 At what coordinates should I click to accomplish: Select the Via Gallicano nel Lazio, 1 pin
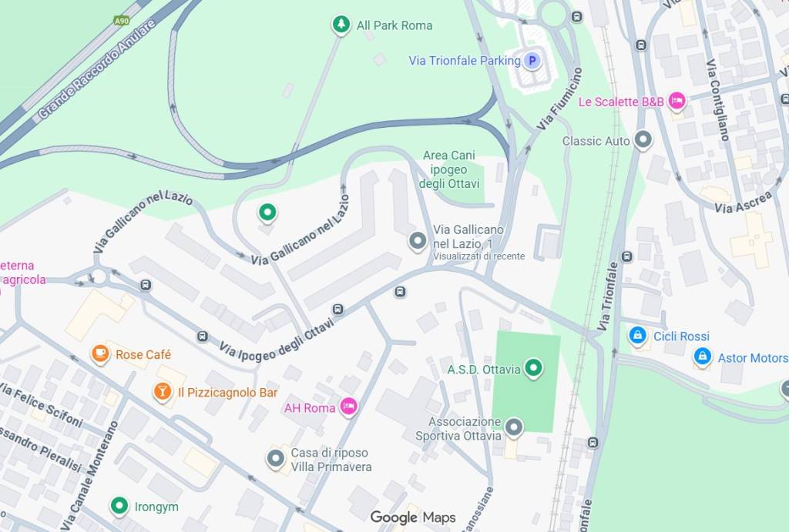tap(418, 241)
